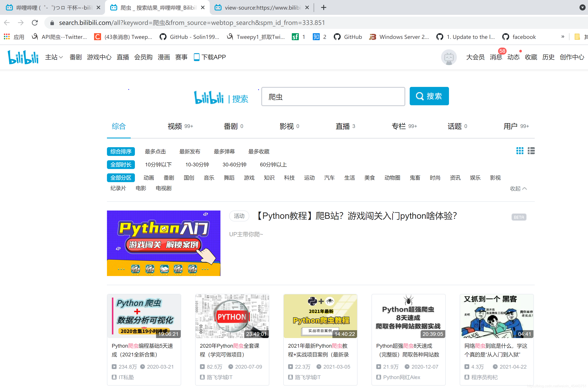Click the Python入门 activity banner thumbnail
This screenshot has width=588, height=390.
(x=164, y=243)
